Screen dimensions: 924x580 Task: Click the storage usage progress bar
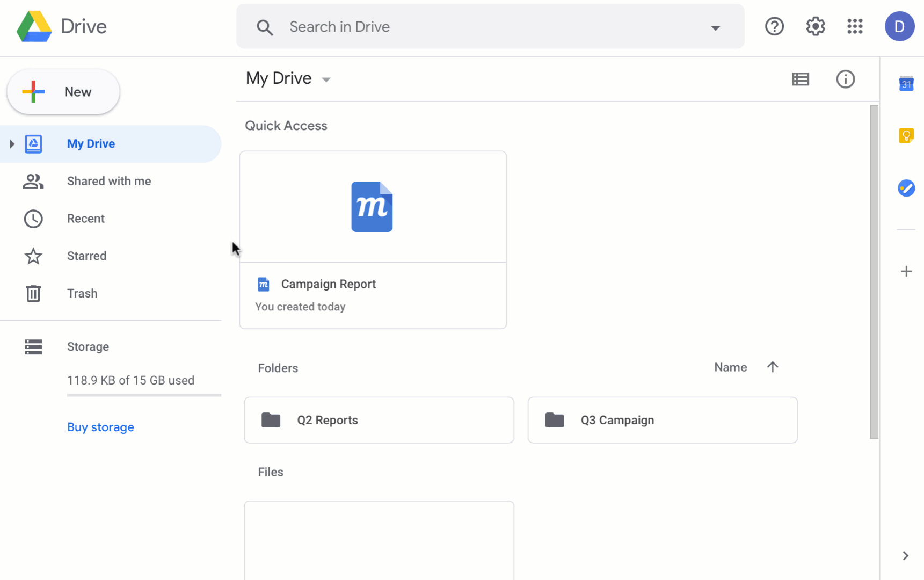click(x=144, y=395)
